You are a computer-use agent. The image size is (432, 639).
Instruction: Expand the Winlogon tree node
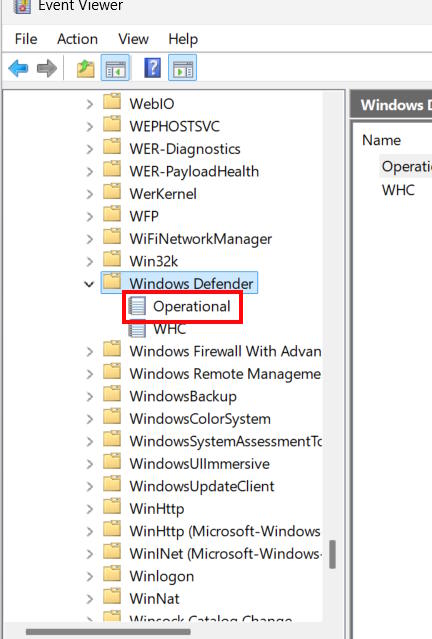(90, 577)
